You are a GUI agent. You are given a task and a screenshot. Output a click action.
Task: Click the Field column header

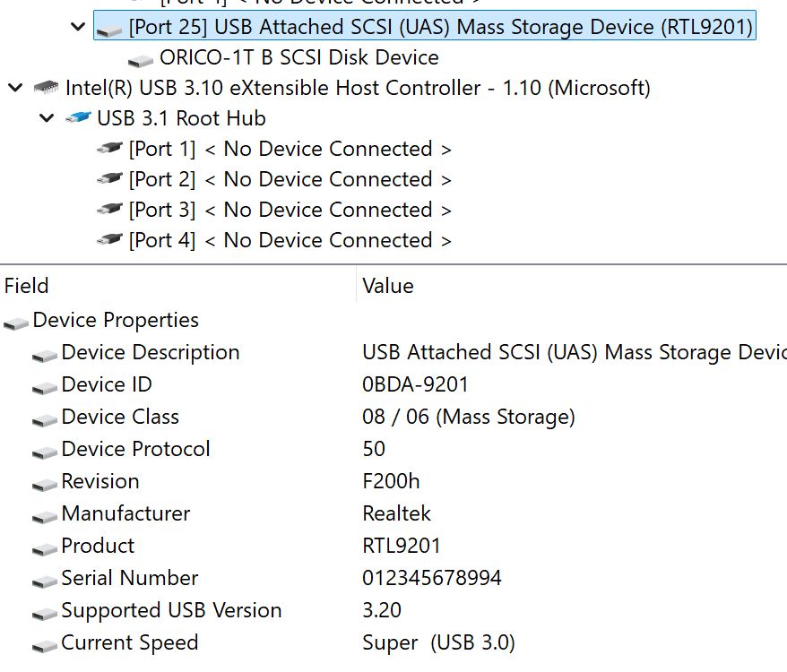[27, 286]
